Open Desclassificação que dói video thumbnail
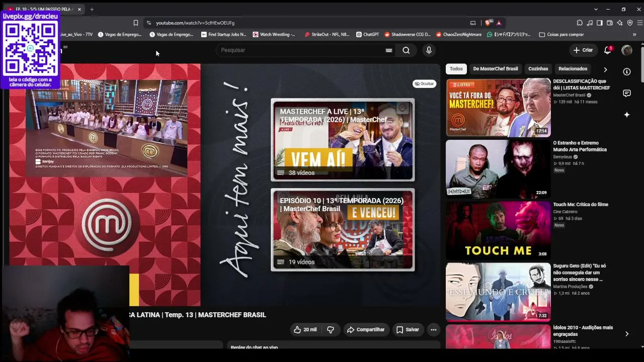The height and width of the screenshot is (362, 644). [x=498, y=108]
